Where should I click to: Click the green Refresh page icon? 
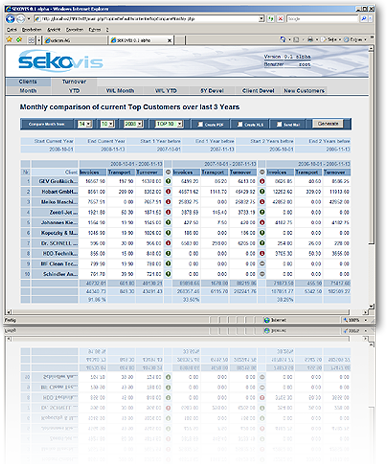pyautogui.click(x=271, y=19)
